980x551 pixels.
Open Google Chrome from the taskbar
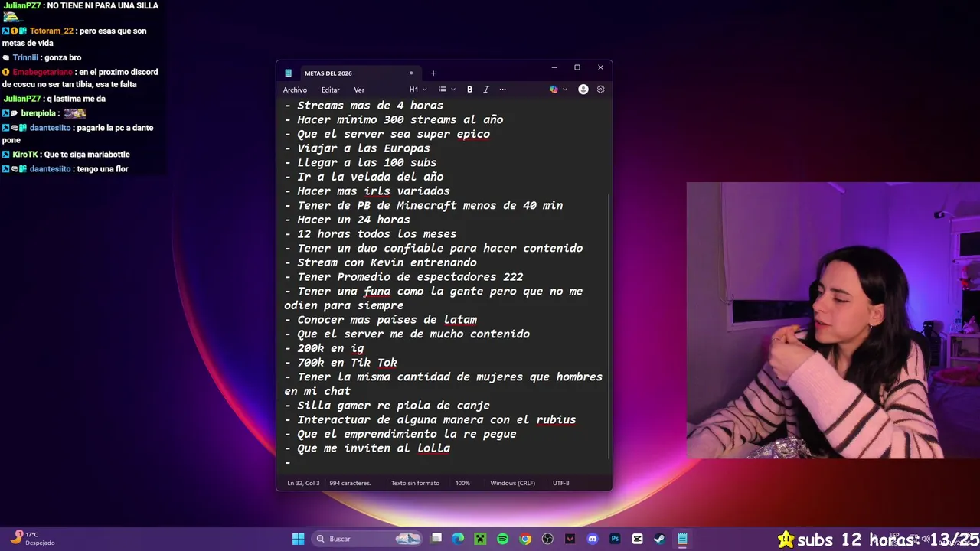(525, 539)
